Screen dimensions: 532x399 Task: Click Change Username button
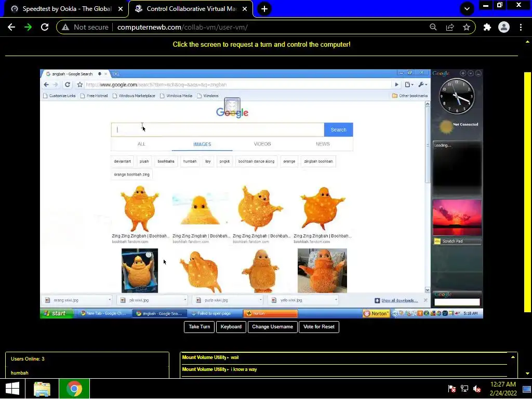[x=272, y=327]
